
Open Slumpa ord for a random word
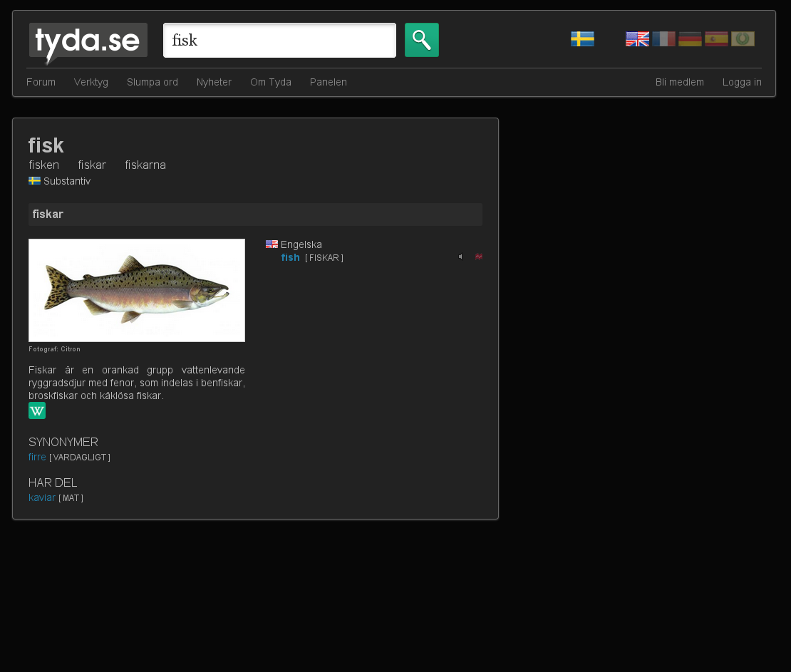(x=152, y=82)
